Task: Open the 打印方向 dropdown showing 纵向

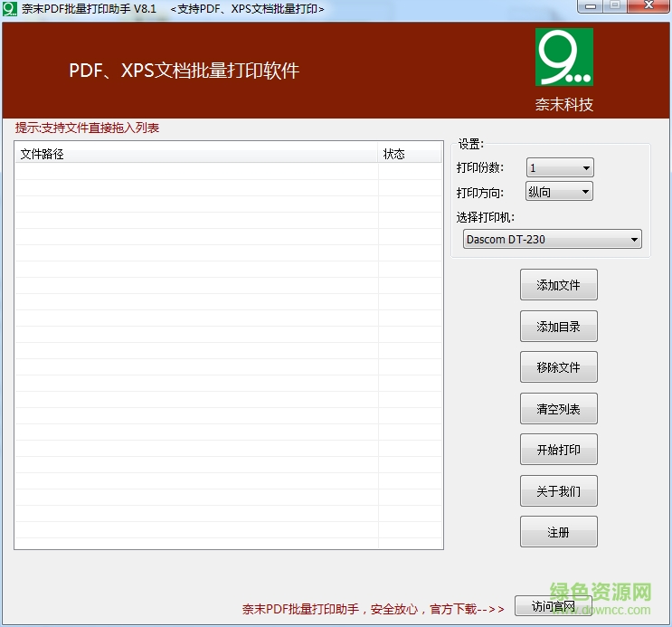Action: coord(559,191)
